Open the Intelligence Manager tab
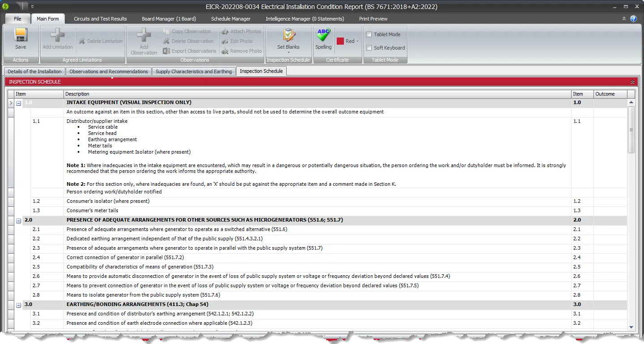This screenshot has width=644, height=344. (x=305, y=19)
